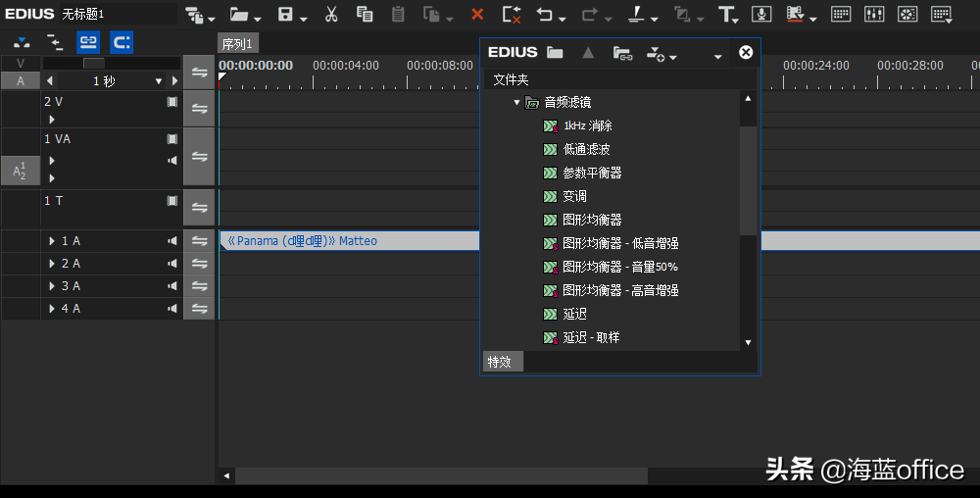Click the timeline zoom slider handle

tap(93, 63)
